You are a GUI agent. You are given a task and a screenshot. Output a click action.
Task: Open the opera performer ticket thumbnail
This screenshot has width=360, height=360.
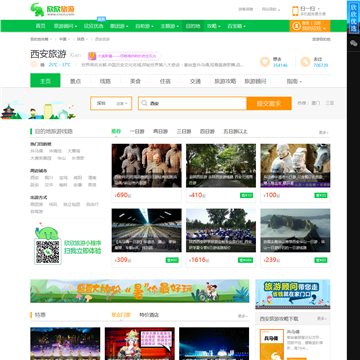point(140,344)
